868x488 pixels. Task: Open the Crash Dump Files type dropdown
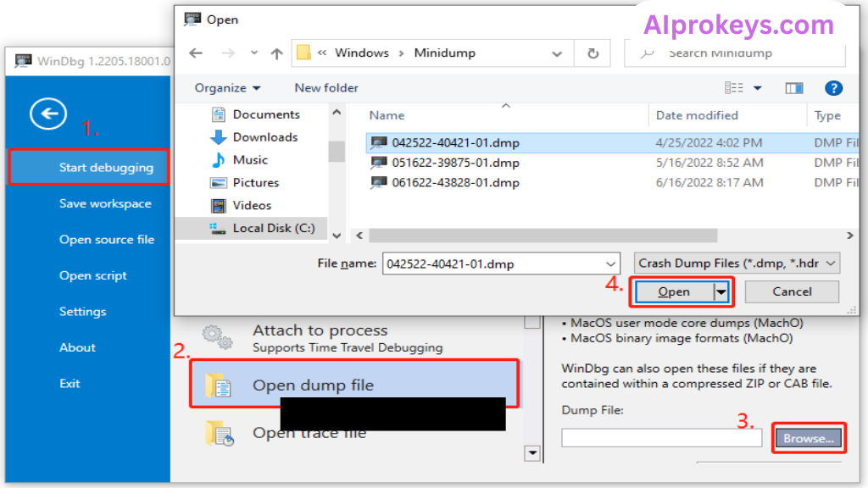coord(737,263)
